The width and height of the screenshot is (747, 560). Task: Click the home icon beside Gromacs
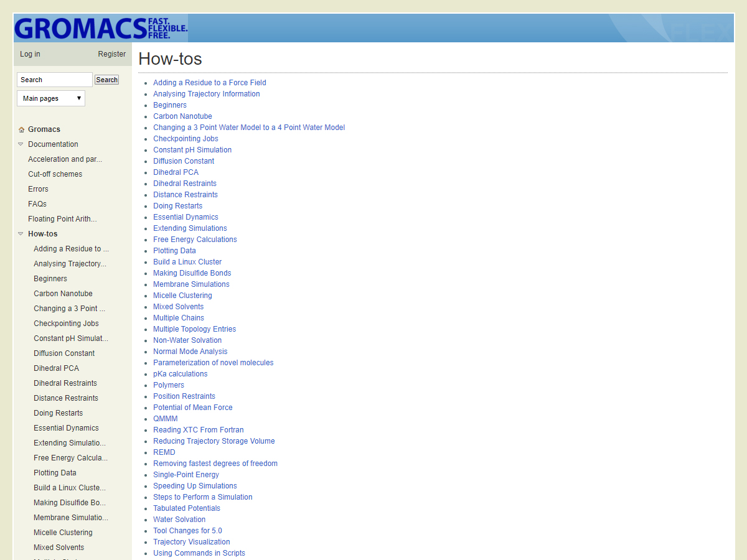(22, 129)
